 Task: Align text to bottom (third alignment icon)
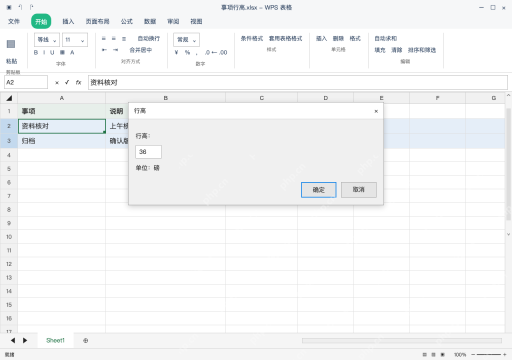124,39
